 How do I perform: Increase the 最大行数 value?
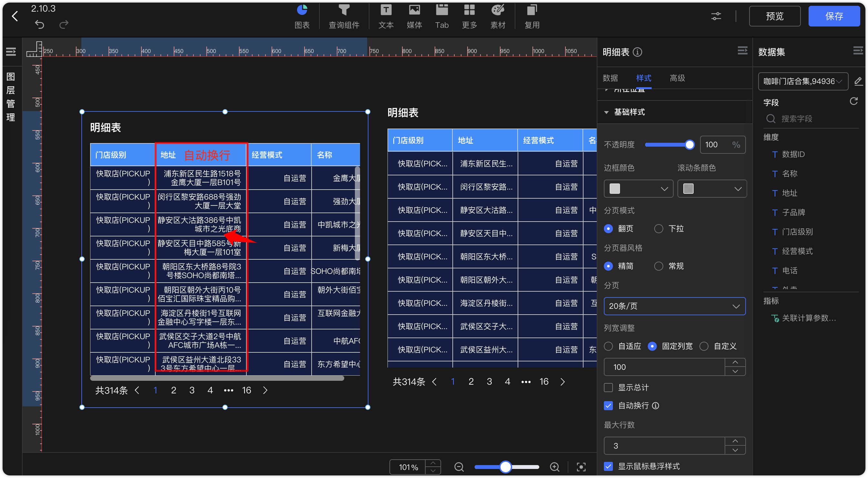click(735, 441)
